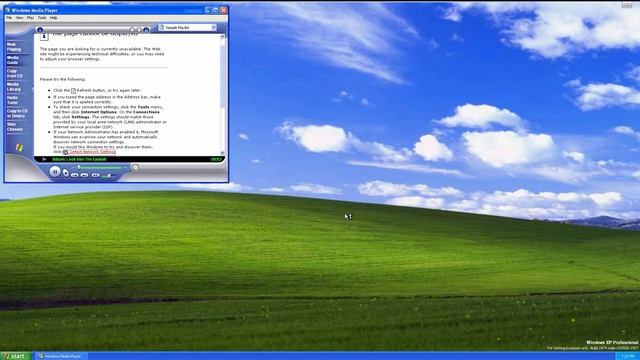640x360 pixels.
Task: Select Copy to CD or Device
Action: tap(17, 113)
